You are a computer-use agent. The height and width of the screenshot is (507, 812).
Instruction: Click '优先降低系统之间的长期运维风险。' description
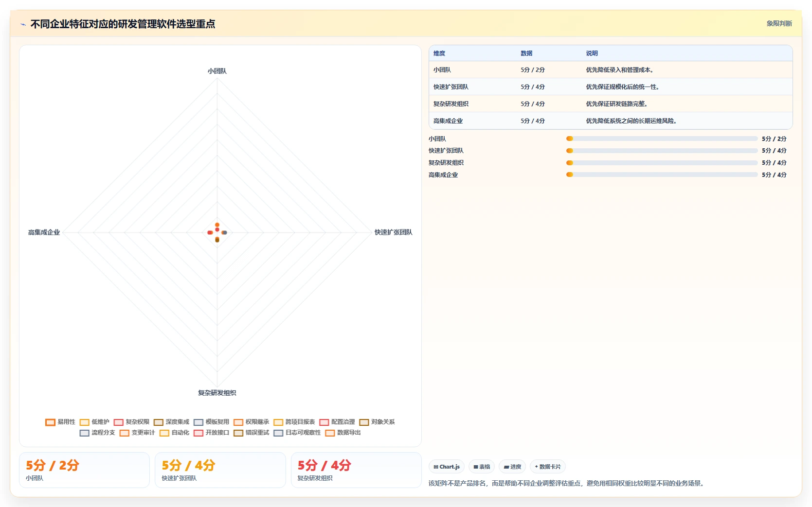tap(632, 121)
